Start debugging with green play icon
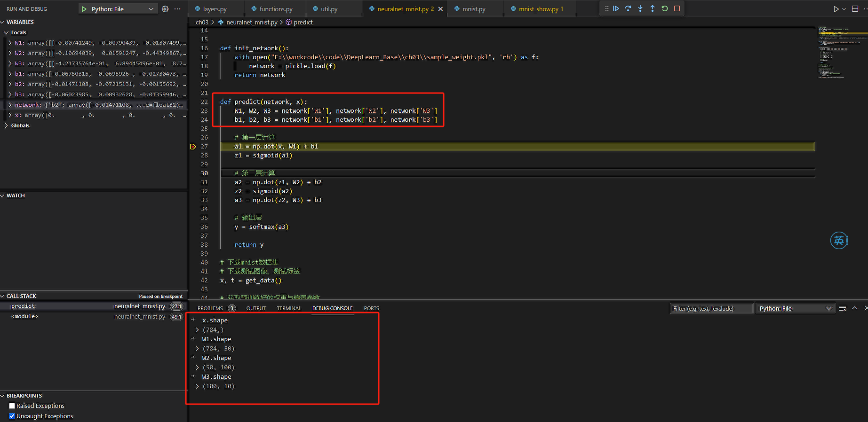Image resolution: width=868 pixels, height=422 pixels. [x=84, y=9]
